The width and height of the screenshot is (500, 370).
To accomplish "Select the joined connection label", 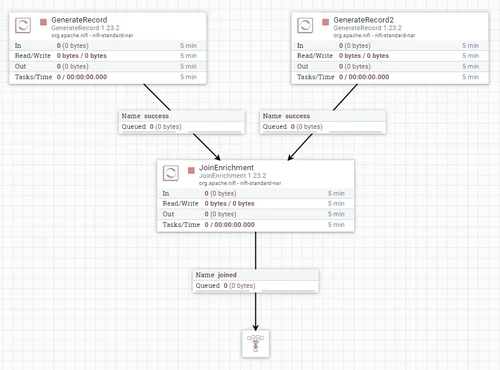I will [255, 275].
